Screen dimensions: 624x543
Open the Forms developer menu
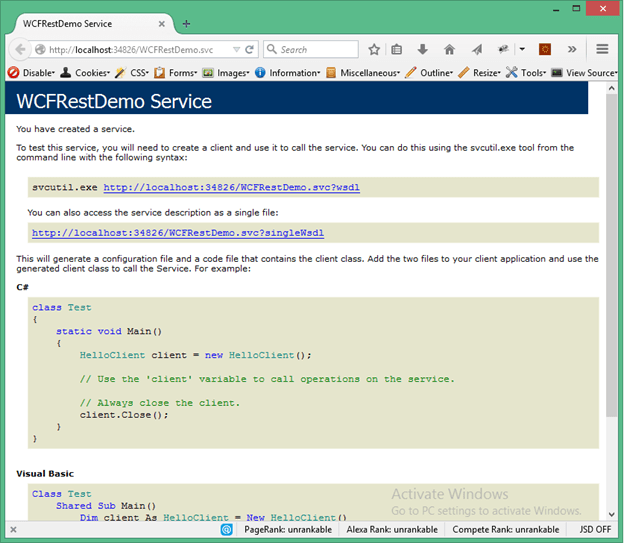pos(176,73)
